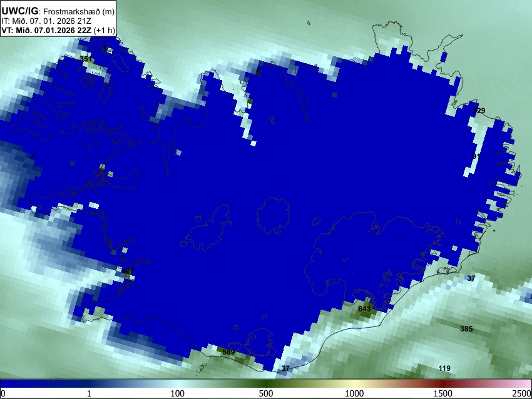
Task: Pick the pale yellow color above 1000
Action: pos(354,383)
